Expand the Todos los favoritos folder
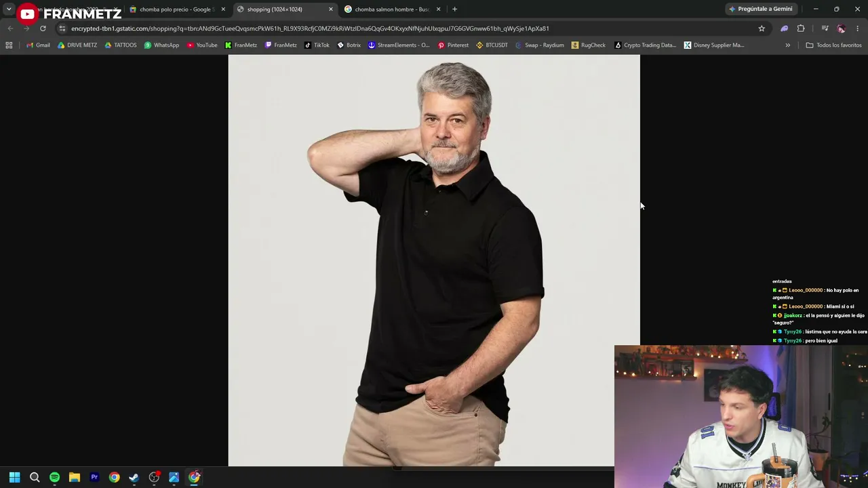The image size is (868, 488). tap(833, 45)
